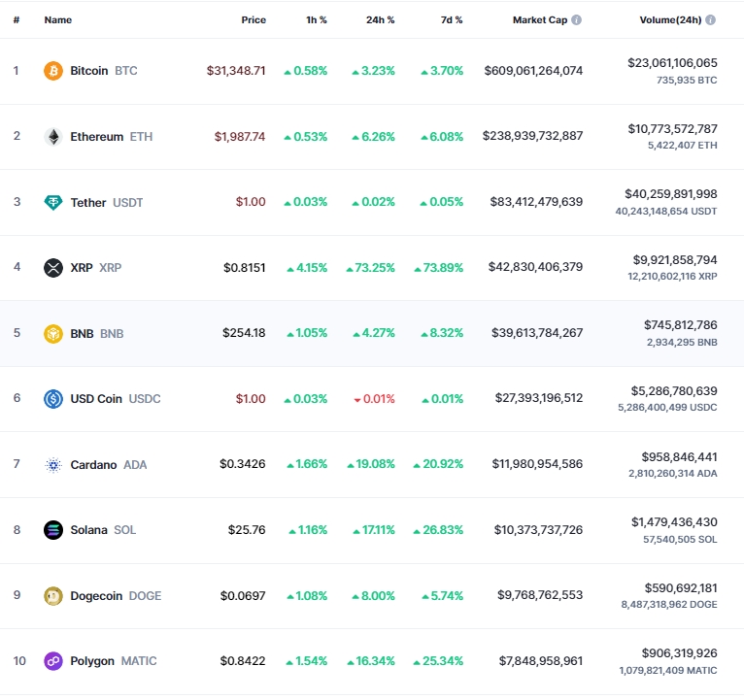Viewport: 744px width, 700px height.
Task: Click the Polygon purple logo icon
Action: coord(53,661)
